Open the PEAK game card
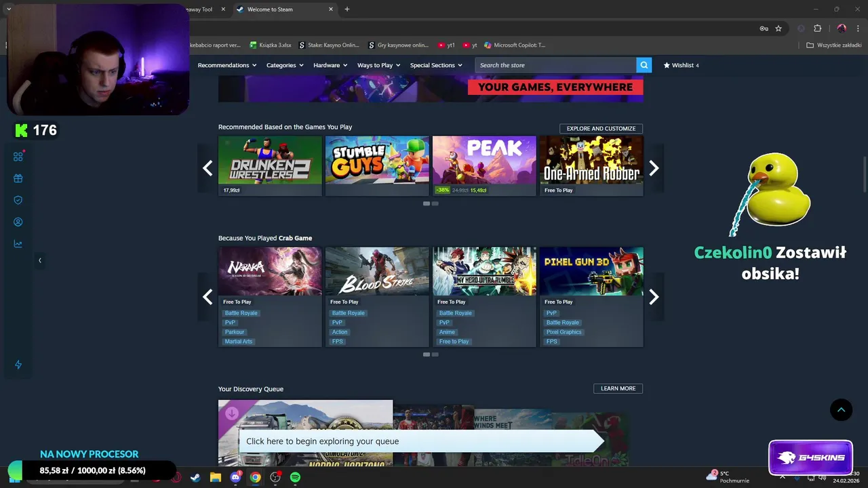The image size is (868, 488). coord(484,165)
